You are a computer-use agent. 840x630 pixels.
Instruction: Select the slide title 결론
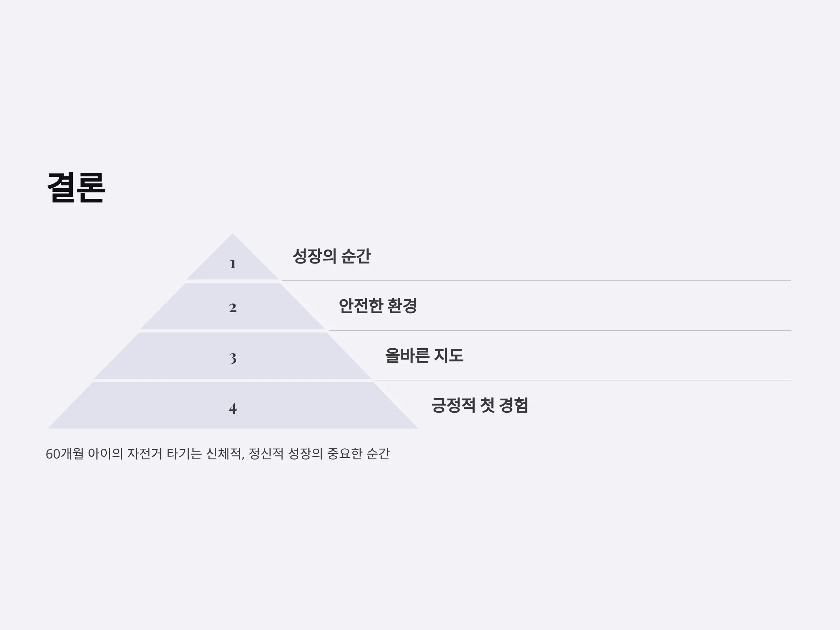point(76,187)
